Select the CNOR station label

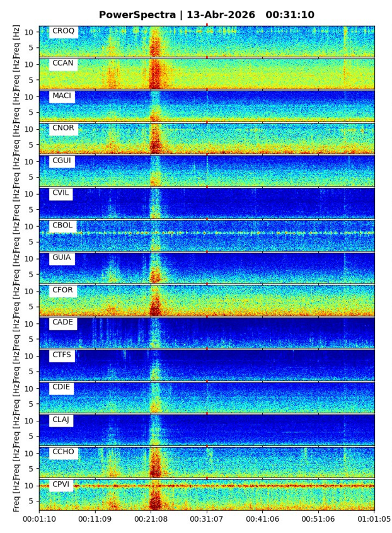click(x=63, y=129)
